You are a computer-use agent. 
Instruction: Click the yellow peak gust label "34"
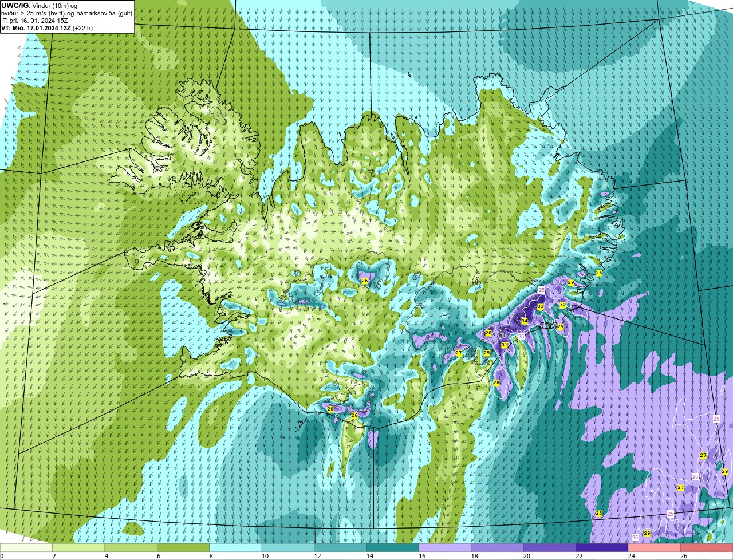524,321
